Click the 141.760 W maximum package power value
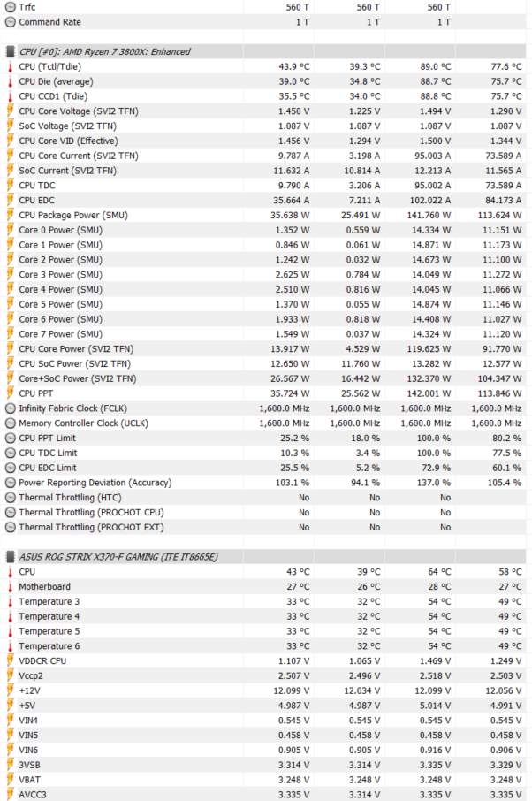Viewport: 532px width, 801px height. tap(429, 216)
